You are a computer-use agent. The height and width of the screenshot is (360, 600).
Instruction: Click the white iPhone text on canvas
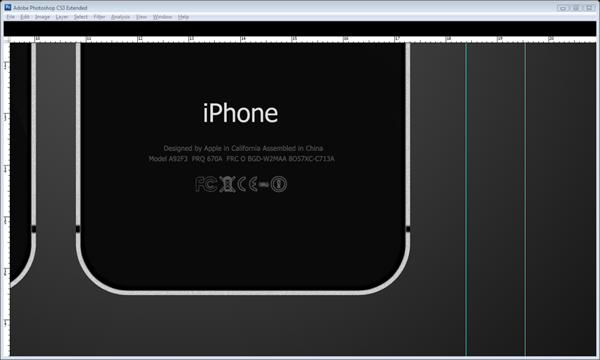click(240, 113)
